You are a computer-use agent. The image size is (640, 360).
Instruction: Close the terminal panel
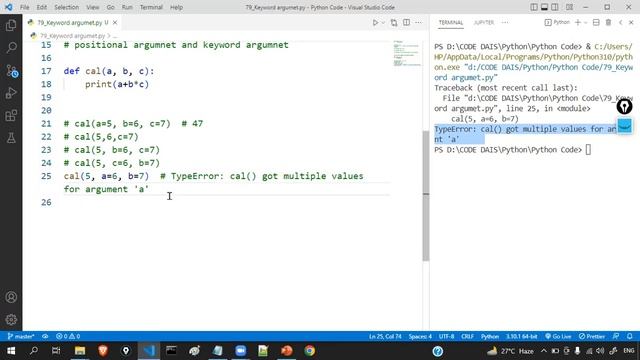631,23
